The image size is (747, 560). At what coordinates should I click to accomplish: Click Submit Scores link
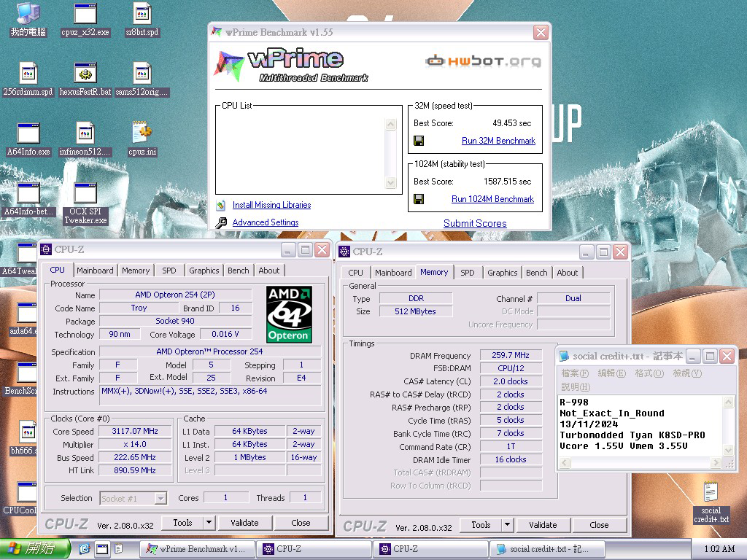(475, 223)
